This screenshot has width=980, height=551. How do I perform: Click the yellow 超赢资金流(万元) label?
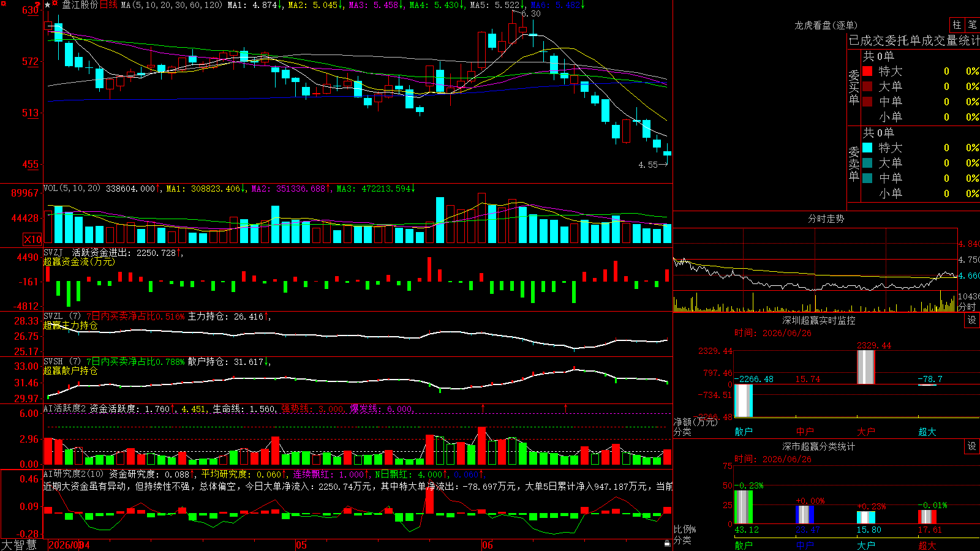tap(79, 261)
